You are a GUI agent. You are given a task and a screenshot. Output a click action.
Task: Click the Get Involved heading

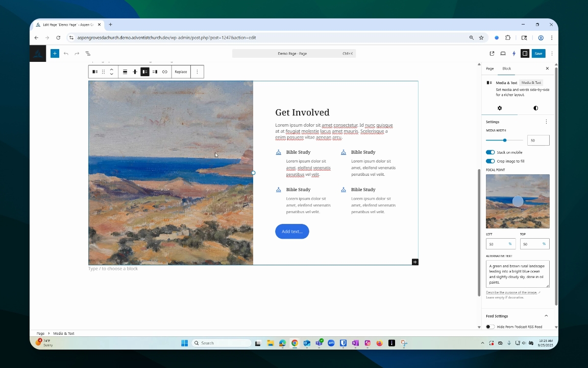[302, 112]
